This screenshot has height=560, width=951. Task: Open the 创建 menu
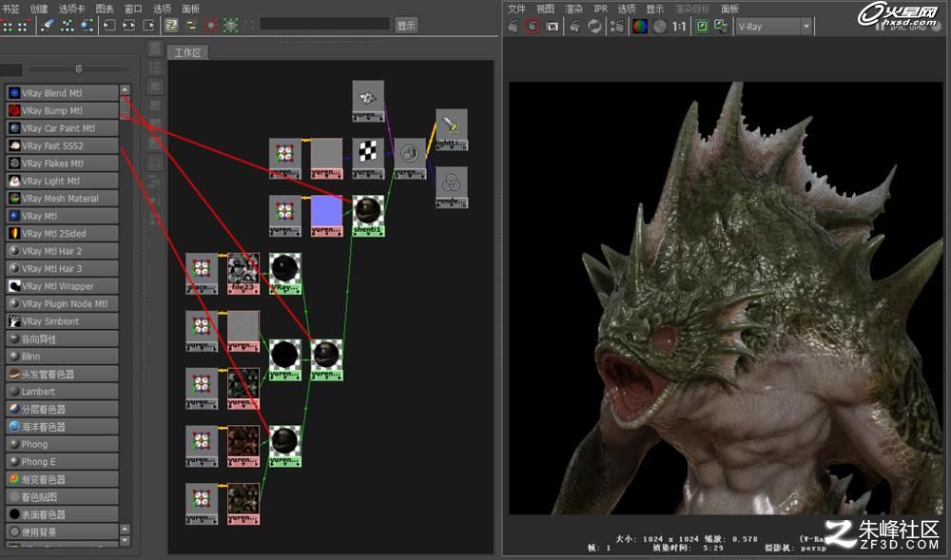pos(39,9)
